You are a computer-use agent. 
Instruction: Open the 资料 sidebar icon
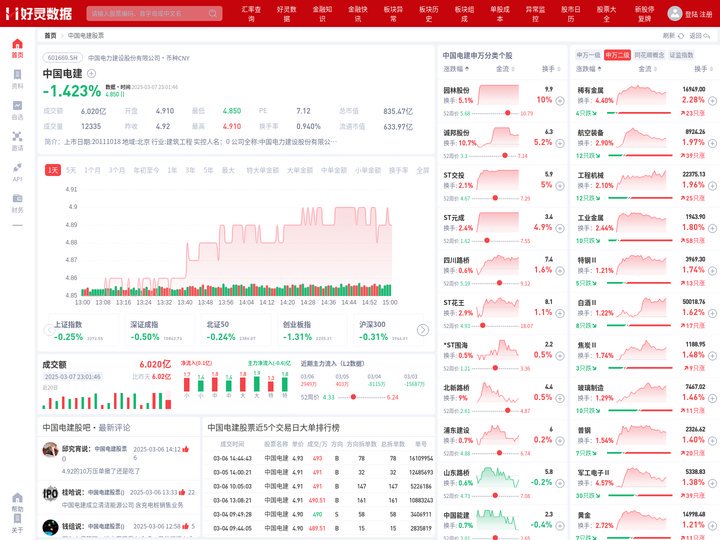coord(17,74)
